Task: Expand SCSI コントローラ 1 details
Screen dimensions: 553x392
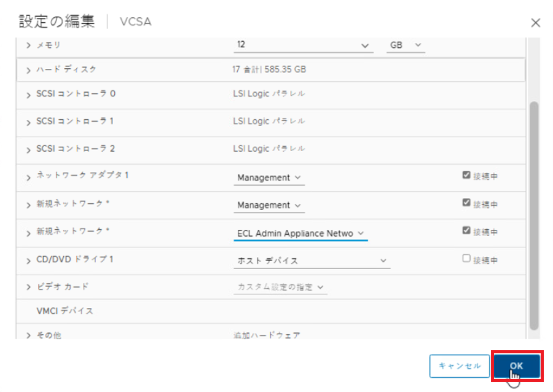Action: coord(29,122)
